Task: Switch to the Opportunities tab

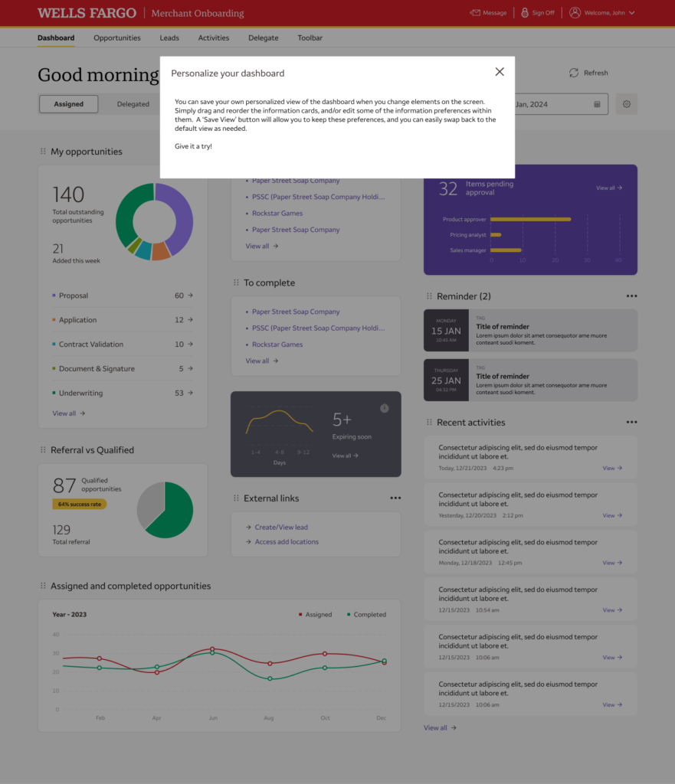Action: coord(117,38)
